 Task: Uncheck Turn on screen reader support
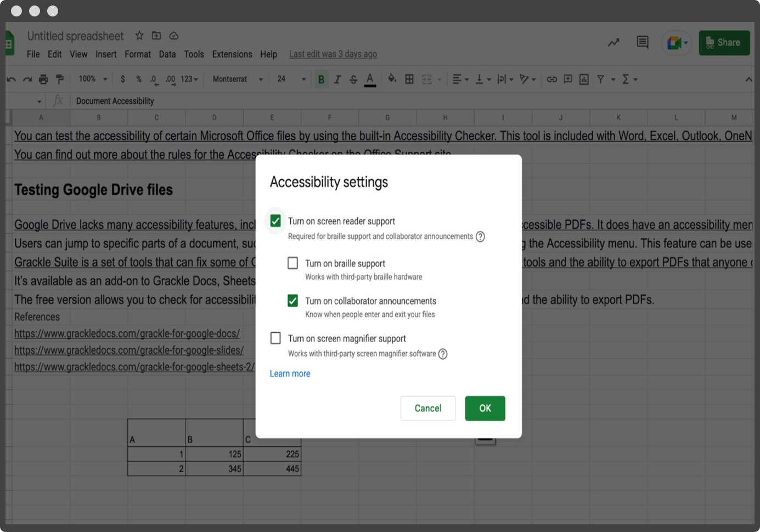click(275, 221)
